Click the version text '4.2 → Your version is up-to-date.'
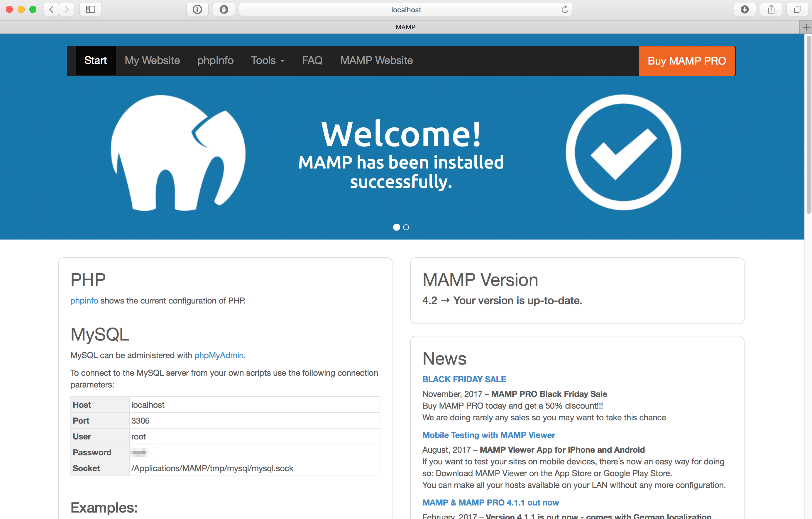This screenshot has height=519, width=812. [502, 300]
